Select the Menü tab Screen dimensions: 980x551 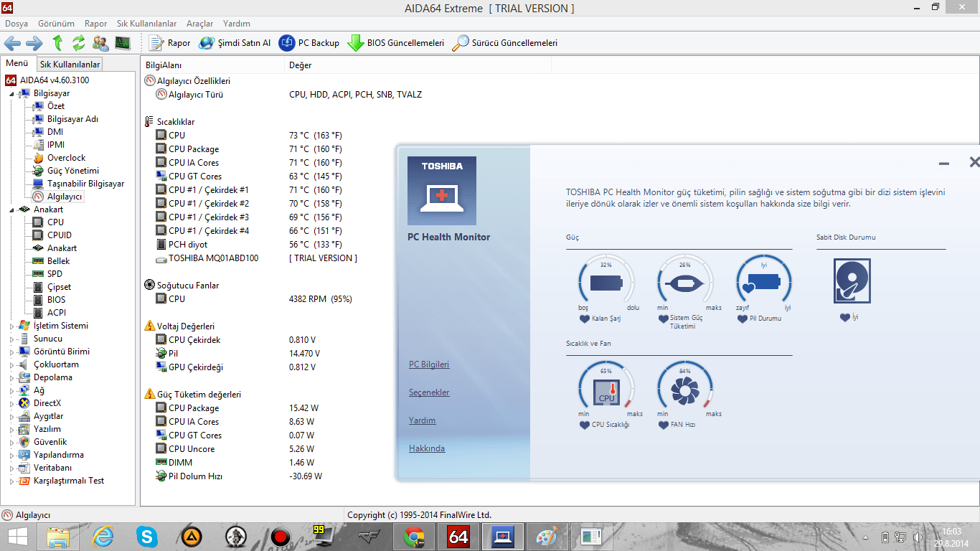pos(17,64)
